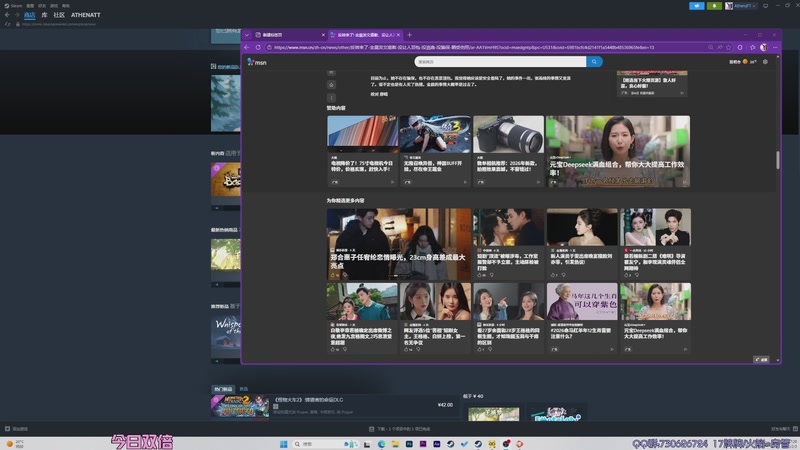Image resolution: width=800 pixels, height=450 pixels.
Task: Open feedback button at page bottom right
Action: click(x=761, y=359)
